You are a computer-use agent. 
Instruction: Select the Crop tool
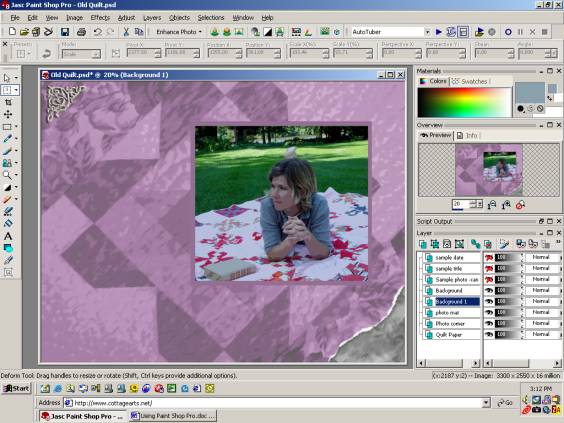(x=8, y=102)
